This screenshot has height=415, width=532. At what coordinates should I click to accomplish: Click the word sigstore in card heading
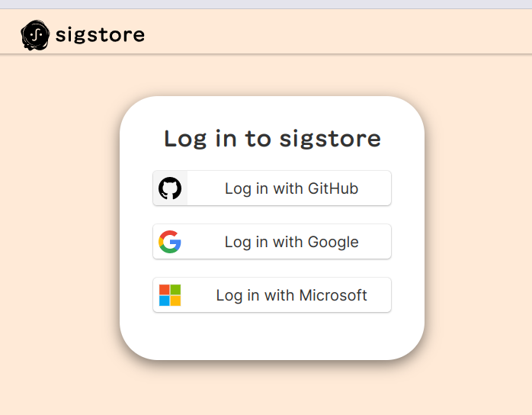point(331,140)
